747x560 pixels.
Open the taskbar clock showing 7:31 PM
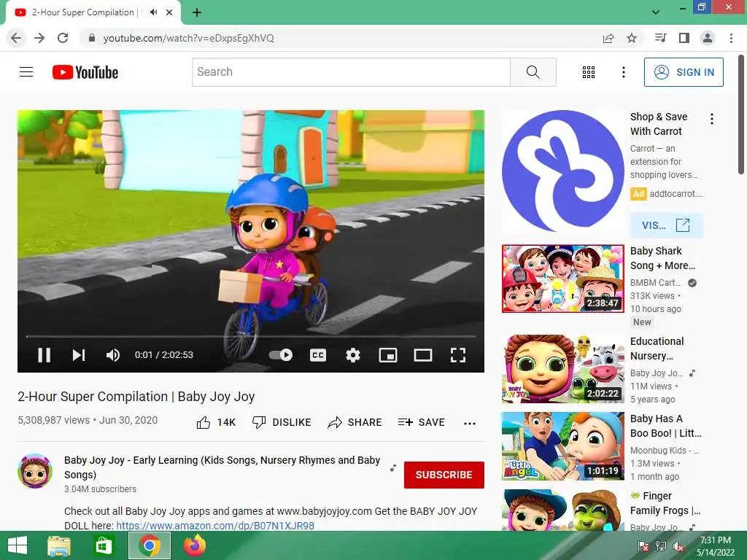[716, 546]
